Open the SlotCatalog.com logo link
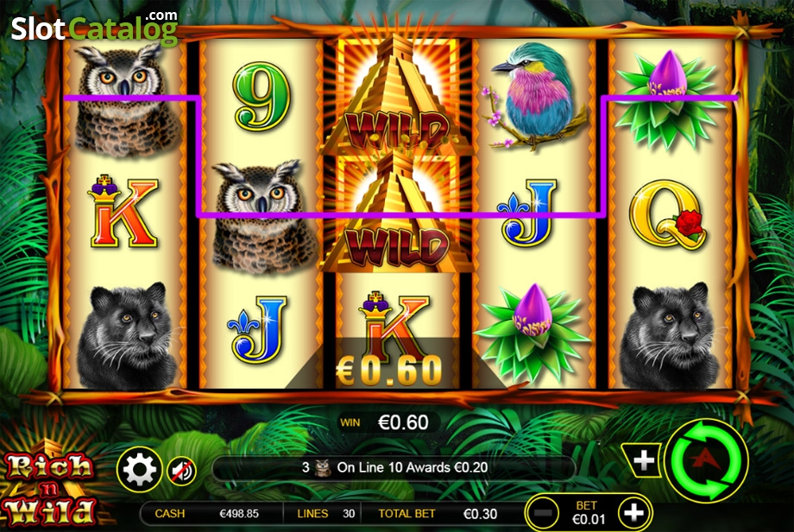794x532 pixels. pyautogui.click(x=95, y=27)
